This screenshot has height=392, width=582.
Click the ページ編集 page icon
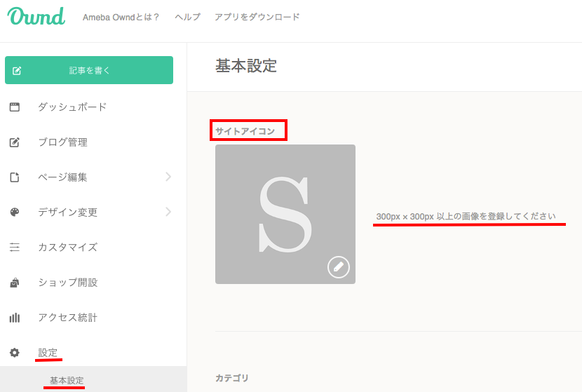coord(15,177)
